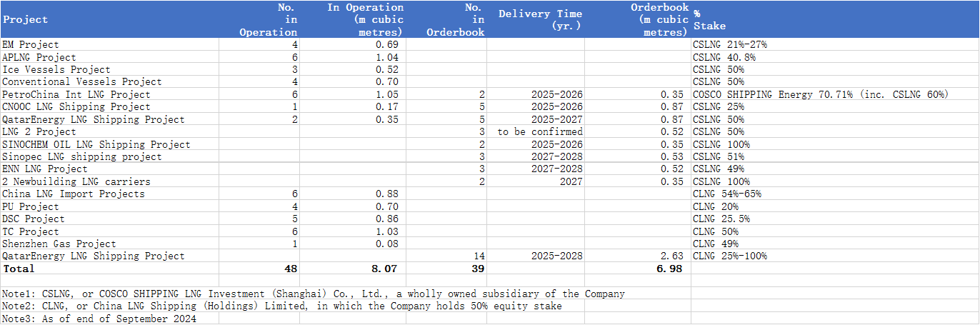Click 'SINOCHEM OIL LNG Shipping Project' cell
This screenshot has width=980, height=325.
pyautogui.click(x=109, y=144)
